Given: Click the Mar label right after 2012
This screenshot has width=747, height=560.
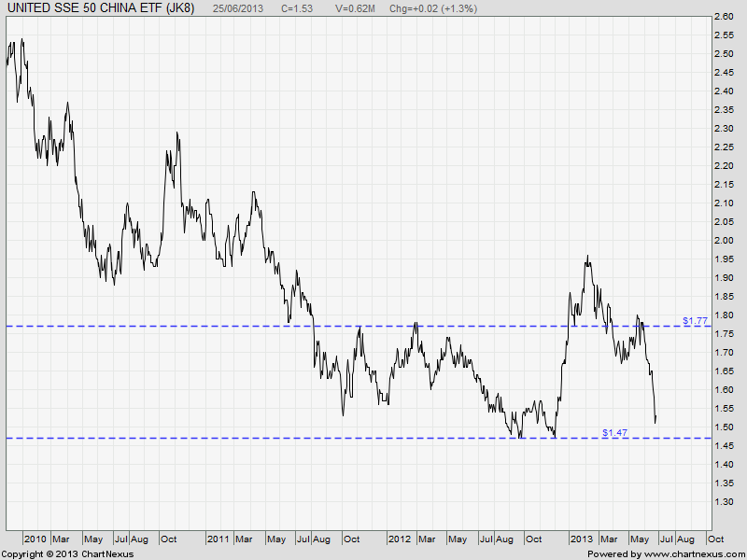Looking at the screenshot, I should point(427,539).
